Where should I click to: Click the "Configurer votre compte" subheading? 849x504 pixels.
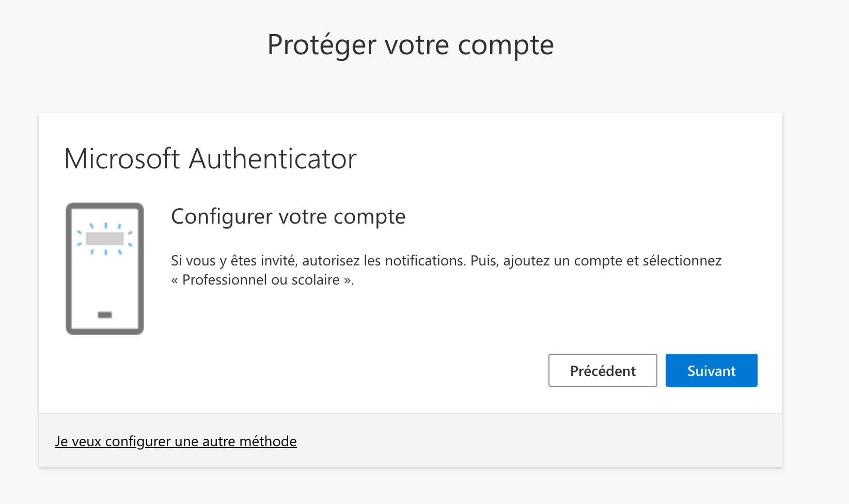288,217
